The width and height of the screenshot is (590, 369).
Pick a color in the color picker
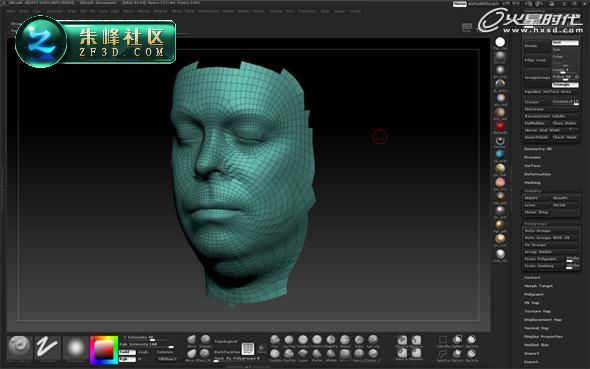tap(104, 350)
